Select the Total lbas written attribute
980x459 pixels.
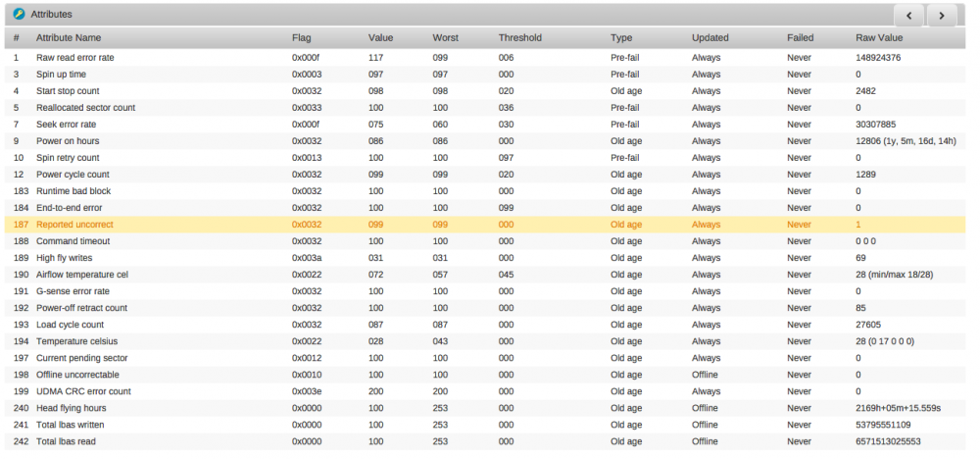(70, 425)
